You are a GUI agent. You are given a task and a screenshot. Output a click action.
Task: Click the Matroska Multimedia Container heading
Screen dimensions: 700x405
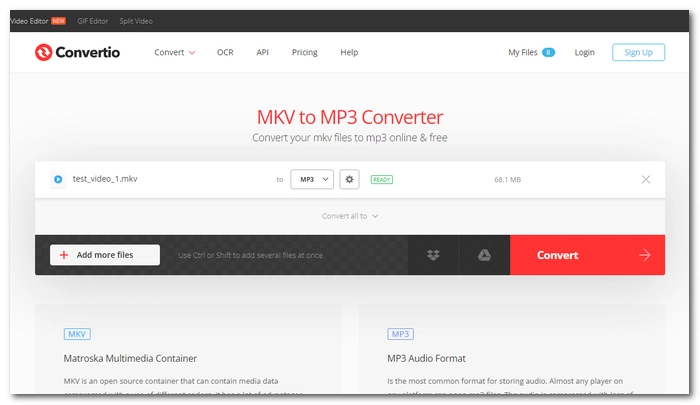130,358
